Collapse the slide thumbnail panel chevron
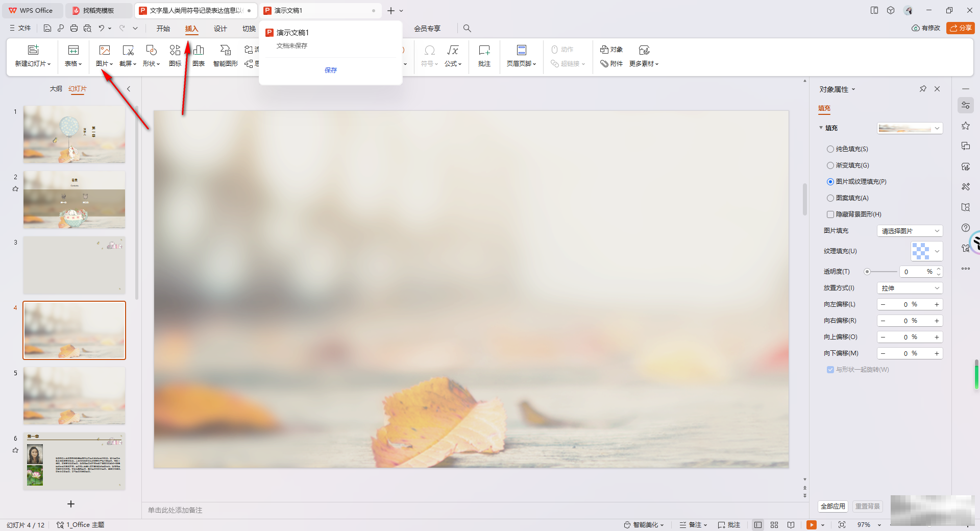The height and width of the screenshot is (531, 980). 129,89
